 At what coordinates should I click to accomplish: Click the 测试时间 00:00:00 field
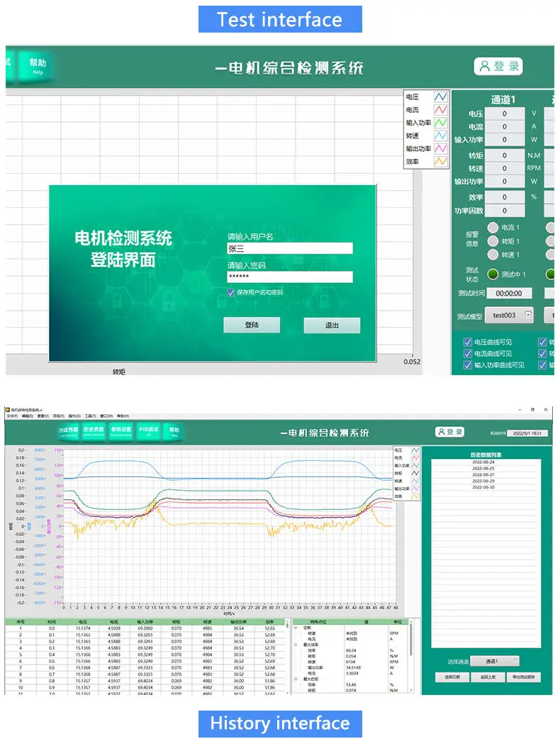click(508, 293)
